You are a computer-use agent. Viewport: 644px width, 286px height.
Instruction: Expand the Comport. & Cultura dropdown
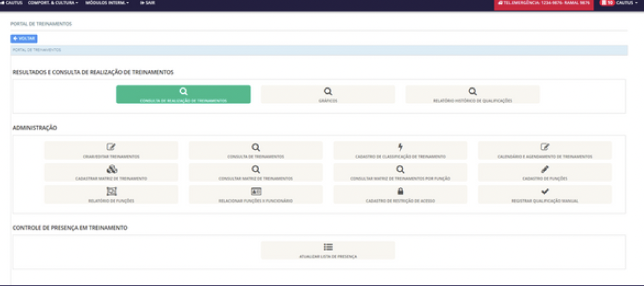click(53, 3)
